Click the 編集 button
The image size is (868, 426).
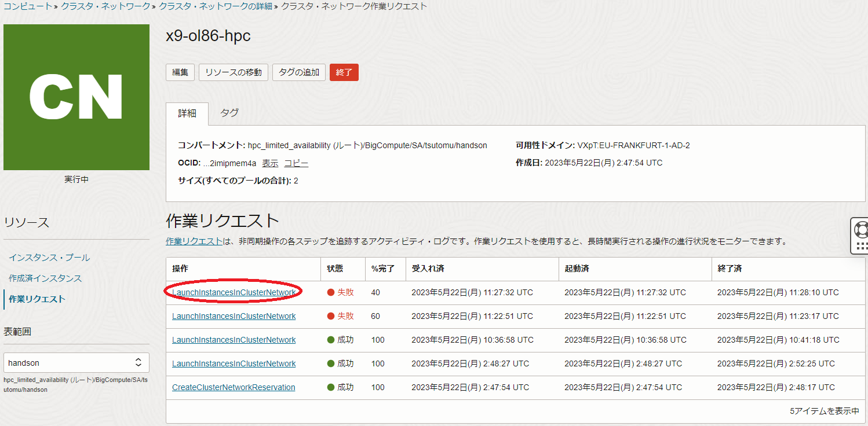point(180,72)
